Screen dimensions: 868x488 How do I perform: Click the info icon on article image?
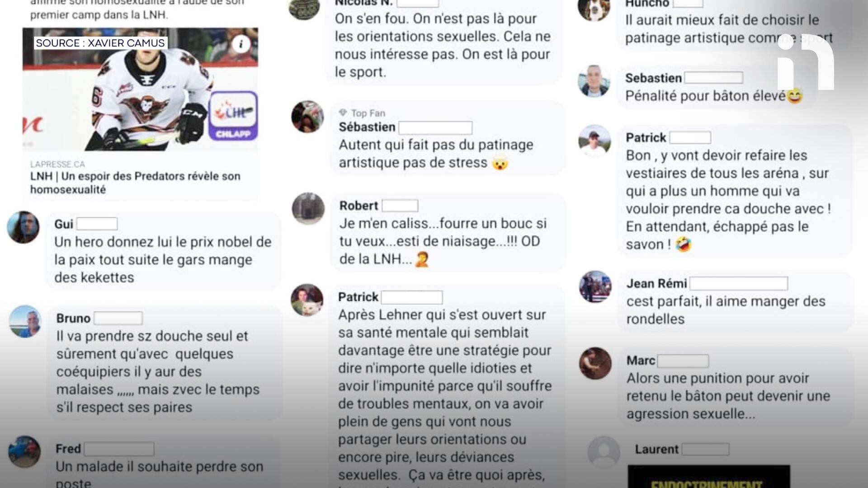pos(241,44)
